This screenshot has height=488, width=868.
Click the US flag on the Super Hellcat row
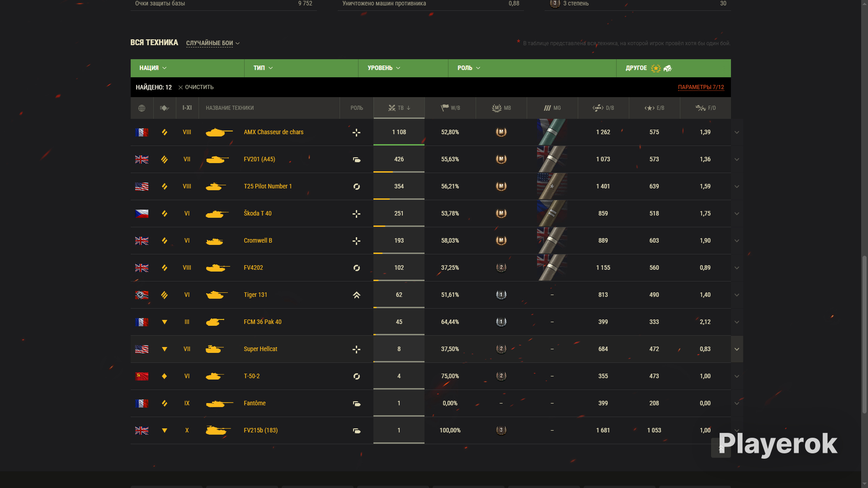coord(142,349)
